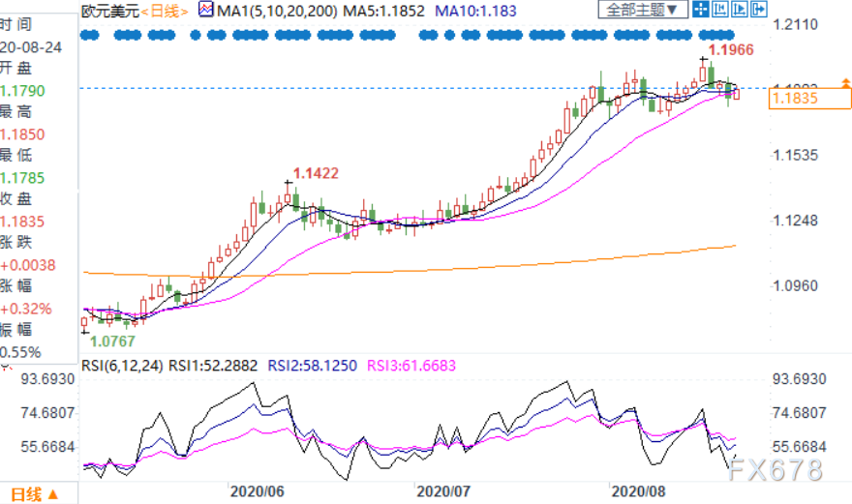
Task: Click the play-forward chart icon
Action: pos(739,10)
